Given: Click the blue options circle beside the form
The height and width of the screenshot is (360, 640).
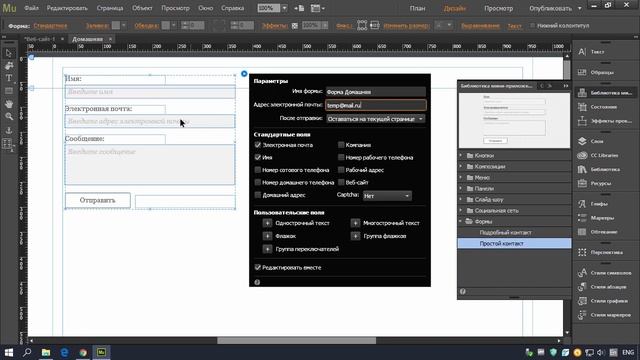Looking at the screenshot, I should 244,73.
